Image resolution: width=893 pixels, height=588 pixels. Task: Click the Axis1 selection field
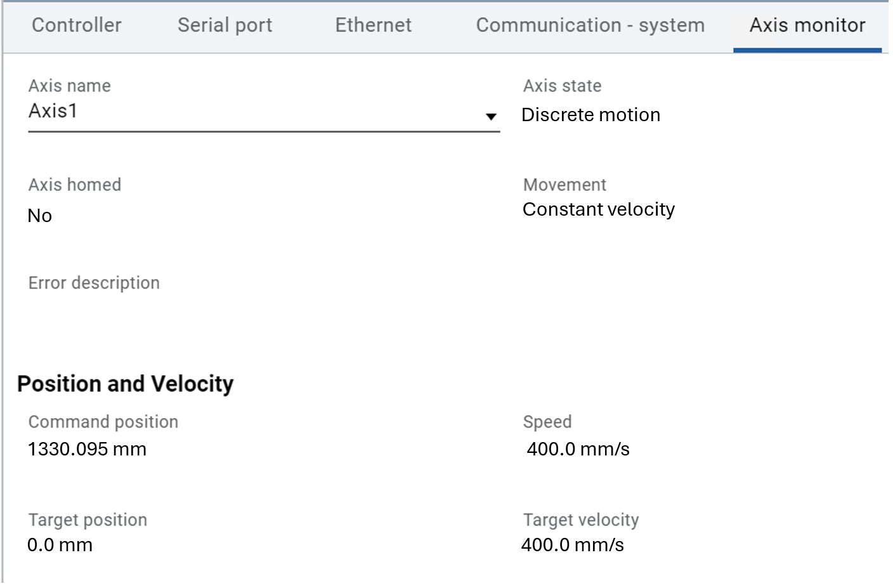pos(254,112)
